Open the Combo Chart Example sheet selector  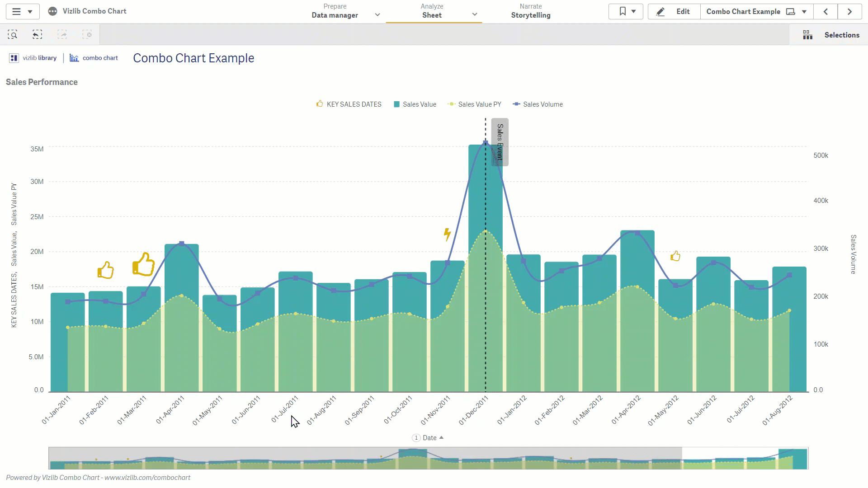tap(757, 11)
